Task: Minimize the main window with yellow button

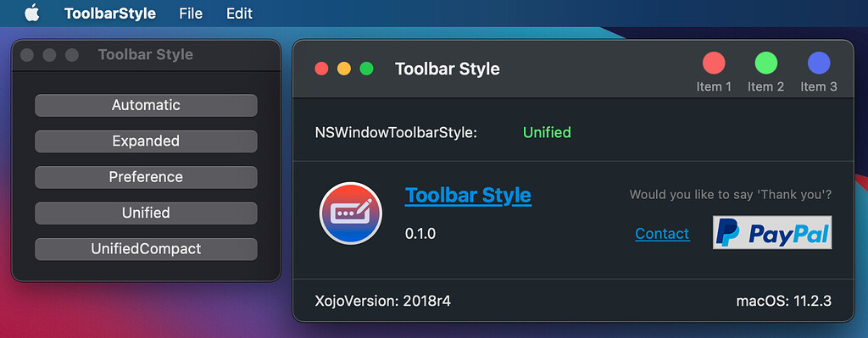Action: pyautogui.click(x=344, y=69)
